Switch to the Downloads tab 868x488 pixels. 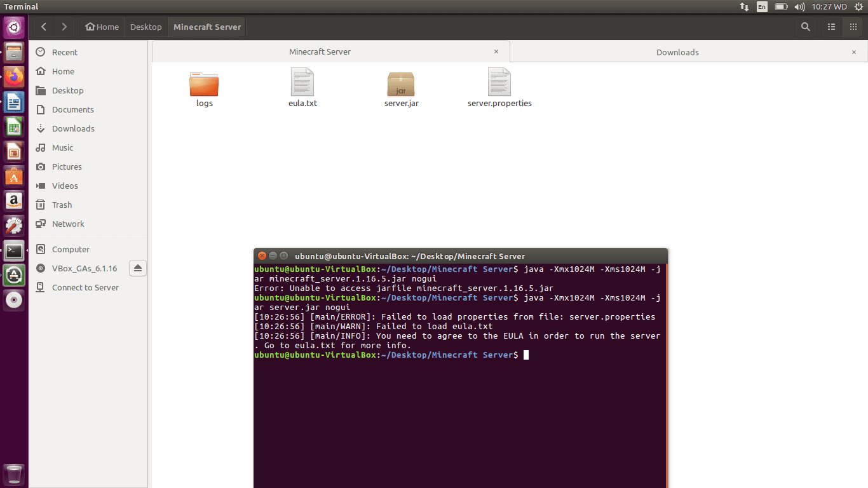coord(677,52)
